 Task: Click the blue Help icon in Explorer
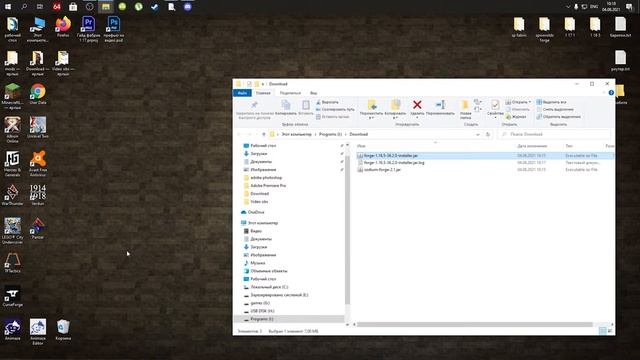611,93
